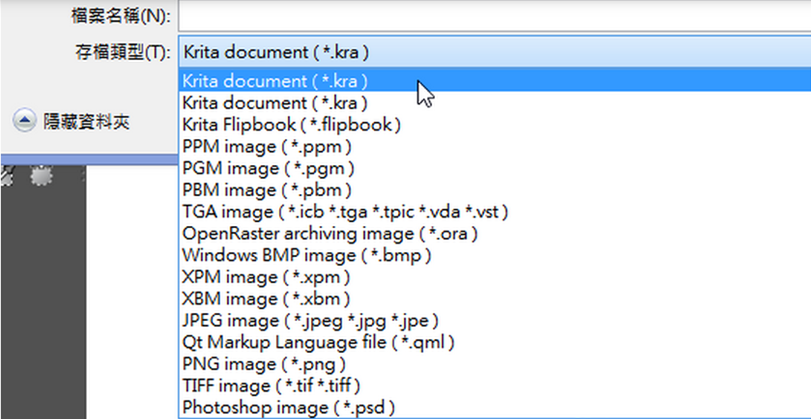The width and height of the screenshot is (811, 419).
Task: Select Windows BMP image (*.bmp)
Action: point(494,255)
